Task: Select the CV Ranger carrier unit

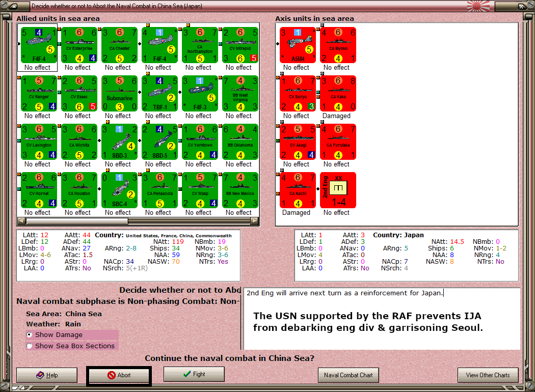Action: [x=39, y=94]
